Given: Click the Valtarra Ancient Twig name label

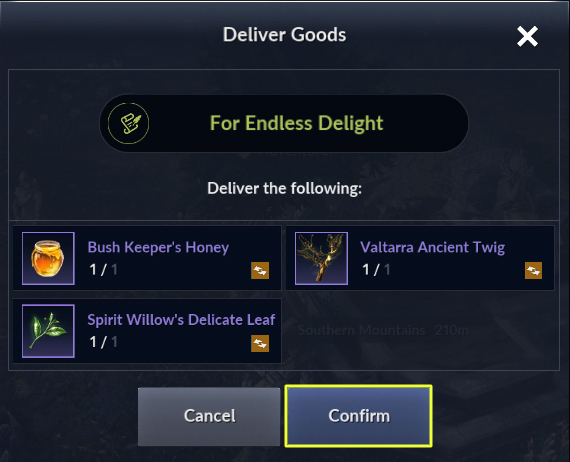Looking at the screenshot, I should coord(433,248).
